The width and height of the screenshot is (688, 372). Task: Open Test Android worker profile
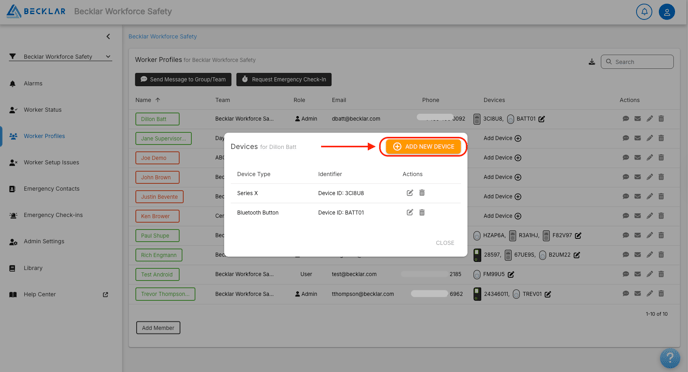[x=158, y=275]
